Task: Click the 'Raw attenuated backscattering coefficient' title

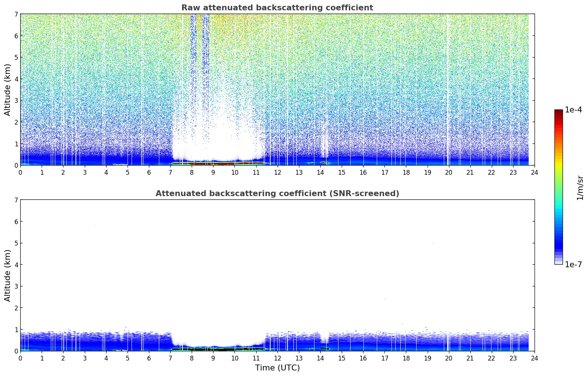Action: point(277,8)
